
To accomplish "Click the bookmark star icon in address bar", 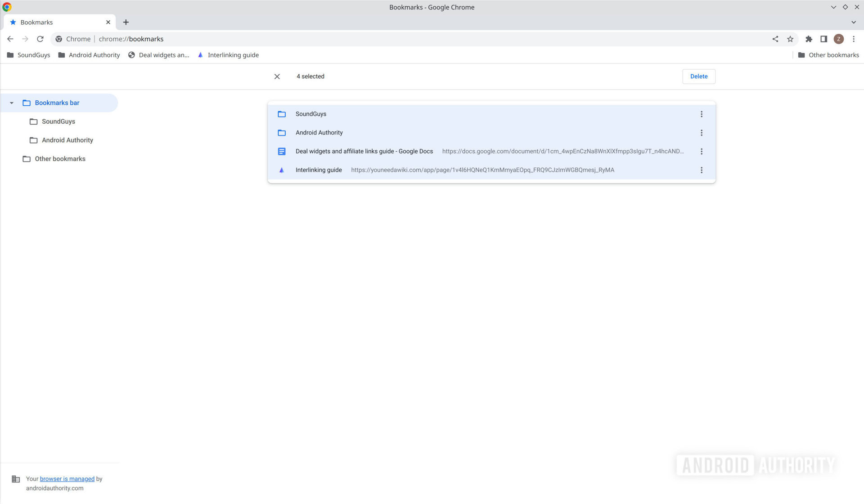I will coord(791,39).
